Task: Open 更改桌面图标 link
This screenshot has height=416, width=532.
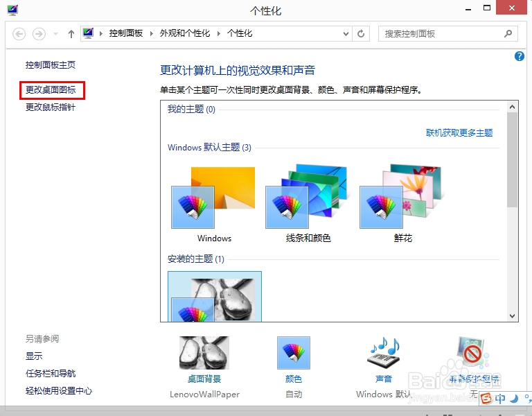Action: [x=51, y=89]
